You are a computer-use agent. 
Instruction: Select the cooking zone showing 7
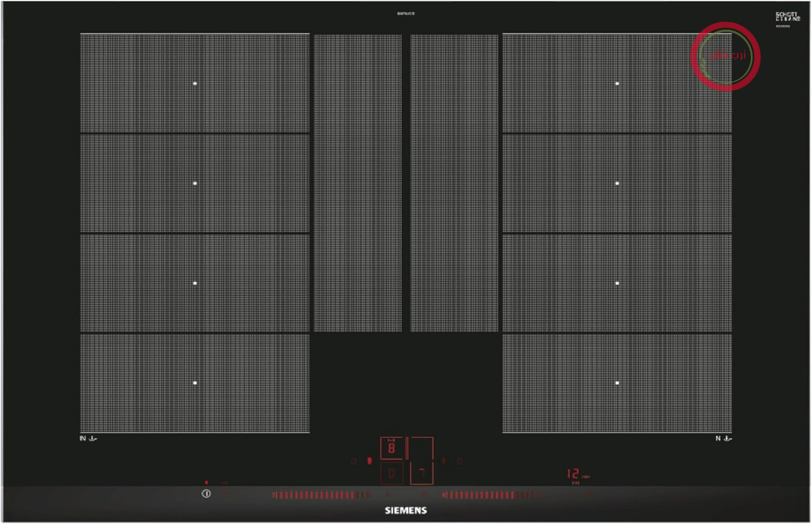(x=422, y=474)
